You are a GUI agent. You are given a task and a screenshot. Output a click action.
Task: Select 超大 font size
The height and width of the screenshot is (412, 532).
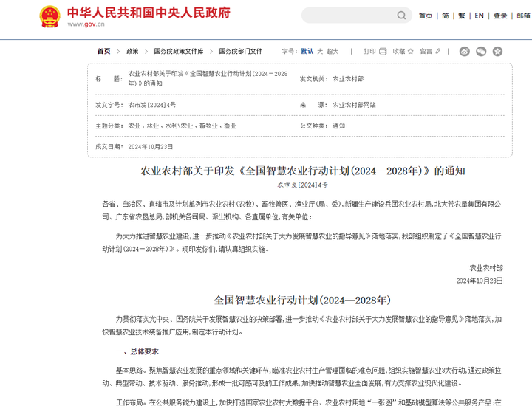coord(332,51)
